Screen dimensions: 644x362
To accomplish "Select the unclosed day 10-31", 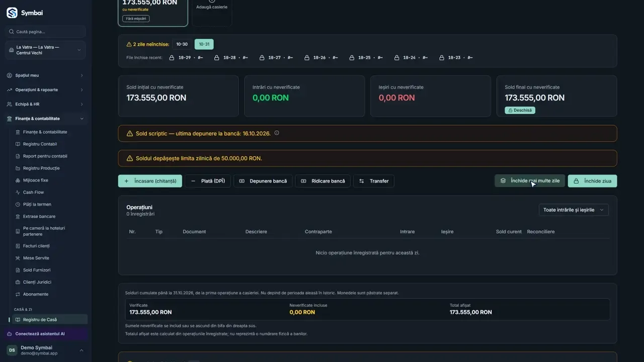I will coord(204,44).
